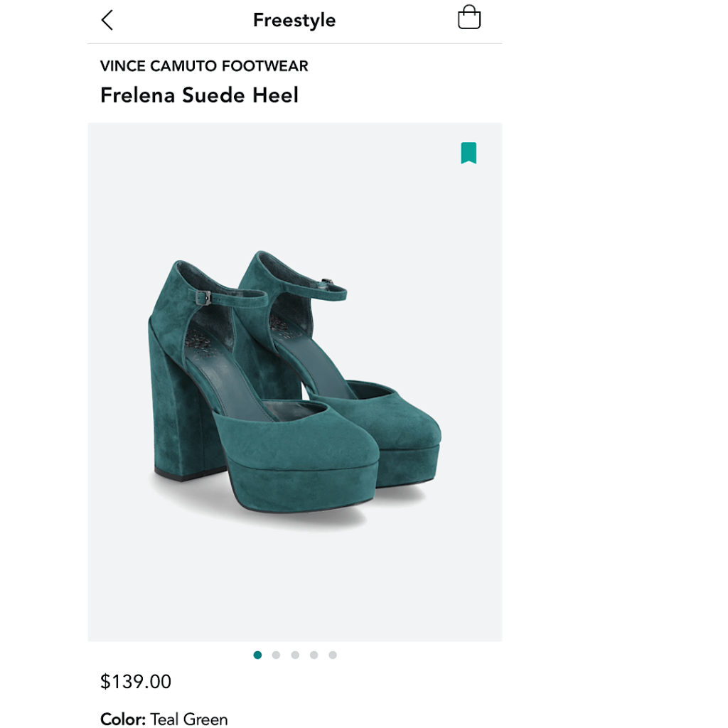Open the Vince Camuto Footwear brand link
Image resolution: width=728 pixels, height=728 pixels.
point(204,66)
